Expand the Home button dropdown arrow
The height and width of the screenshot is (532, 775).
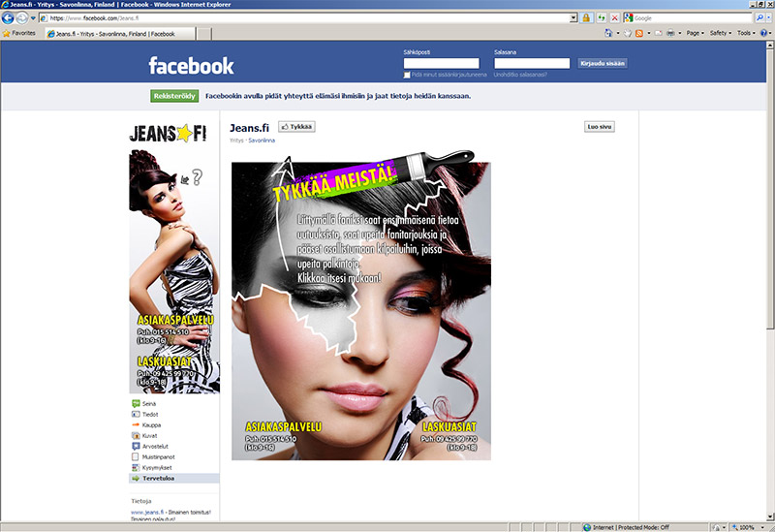[618, 33]
